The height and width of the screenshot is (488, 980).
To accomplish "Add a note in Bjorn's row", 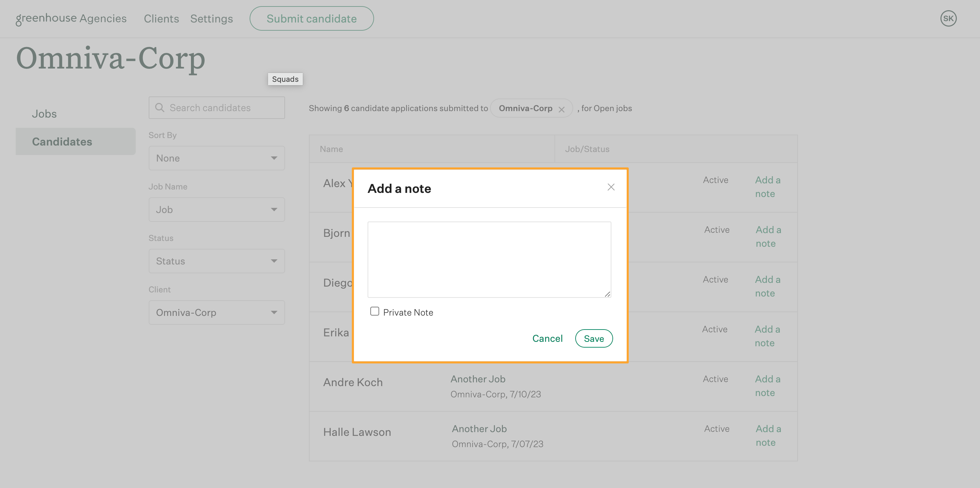I will 768,237.
